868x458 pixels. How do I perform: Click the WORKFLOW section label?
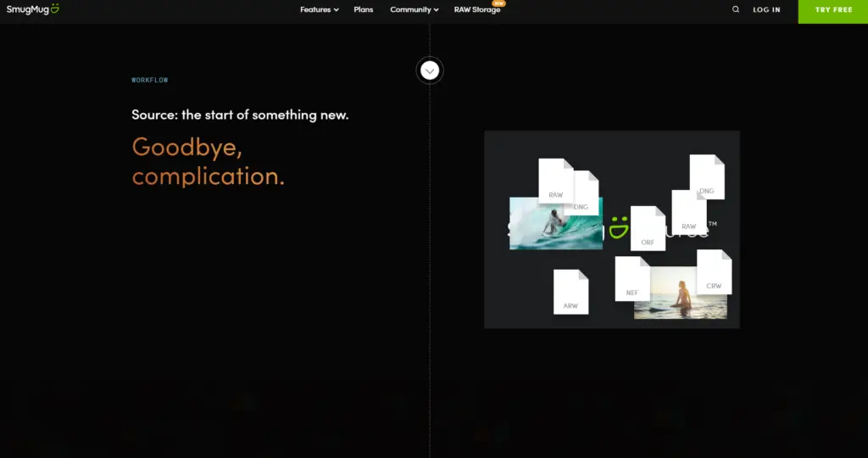click(150, 80)
